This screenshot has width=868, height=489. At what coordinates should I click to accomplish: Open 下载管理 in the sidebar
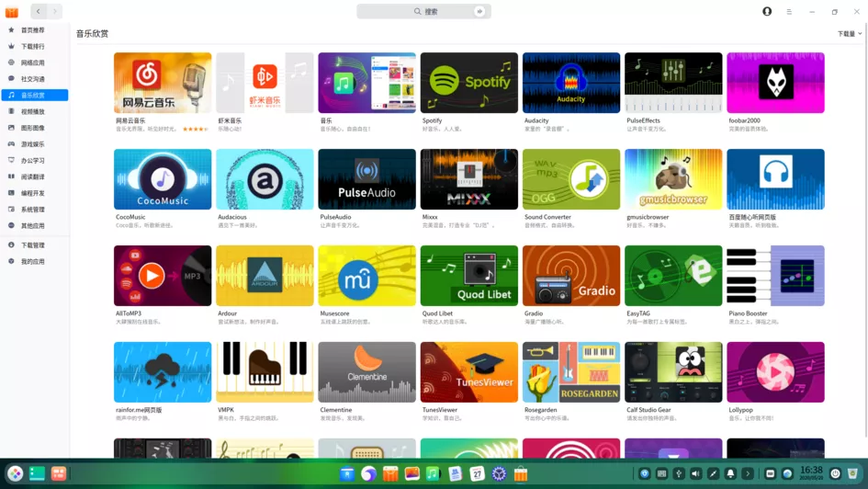click(34, 244)
